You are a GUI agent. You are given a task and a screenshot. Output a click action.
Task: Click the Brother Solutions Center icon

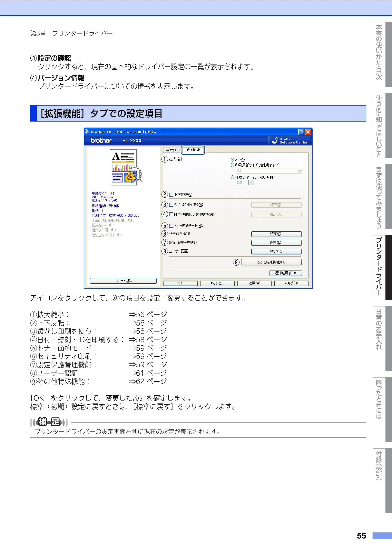pos(289,141)
